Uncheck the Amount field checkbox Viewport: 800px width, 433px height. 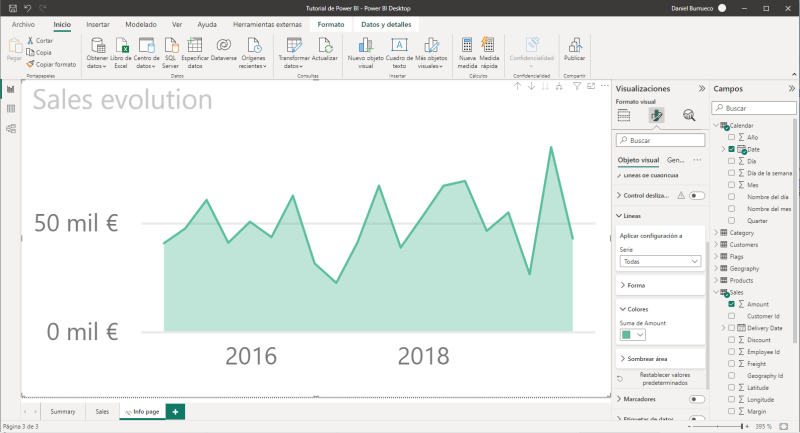coord(732,304)
